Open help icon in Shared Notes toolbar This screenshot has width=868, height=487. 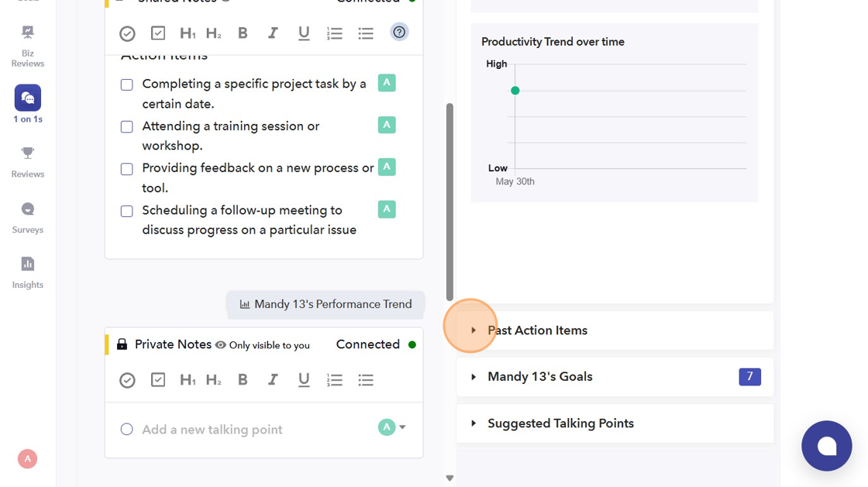click(399, 33)
